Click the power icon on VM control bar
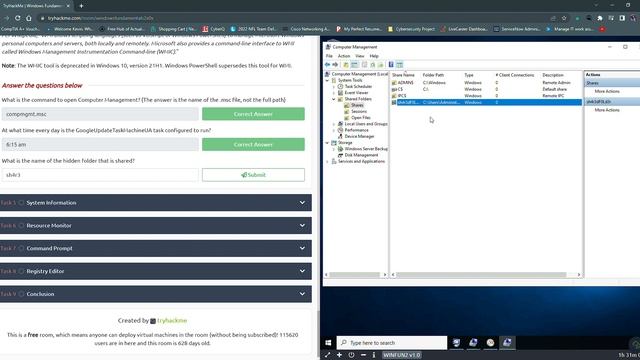Image resolution: width=640 pixels, height=360 pixels. pyautogui.click(x=351, y=355)
